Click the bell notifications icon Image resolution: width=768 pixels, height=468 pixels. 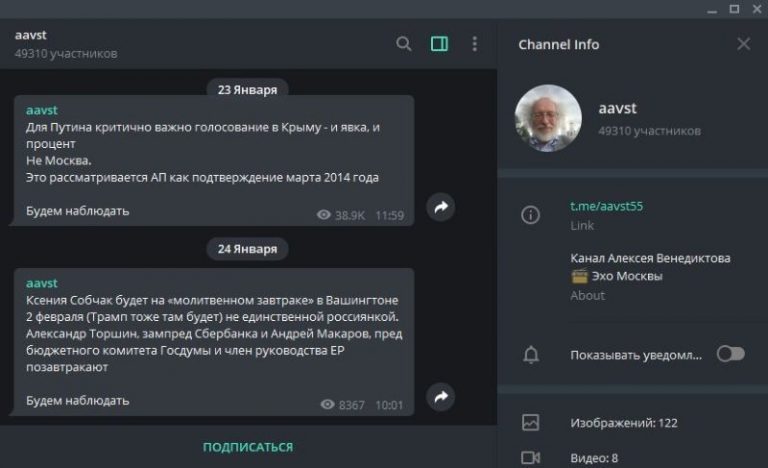[x=531, y=354]
